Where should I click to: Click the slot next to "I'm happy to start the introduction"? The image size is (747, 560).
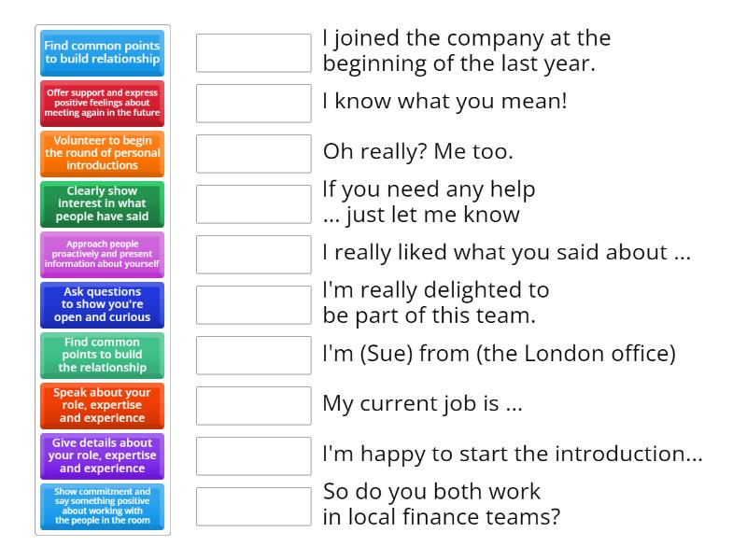254,456
